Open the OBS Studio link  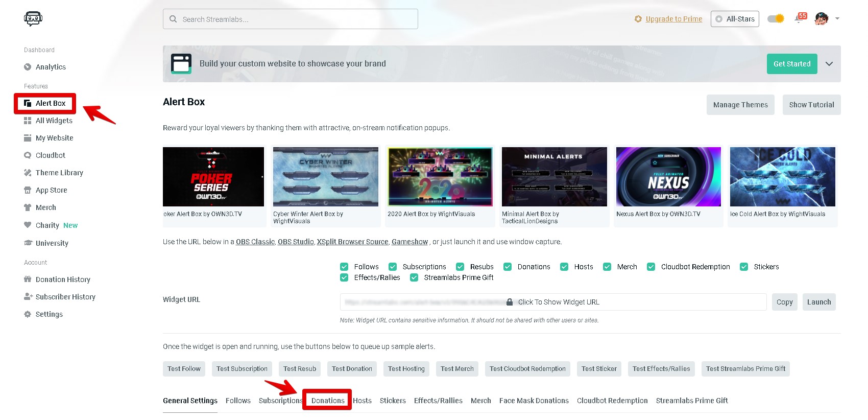tap(296, 242)
